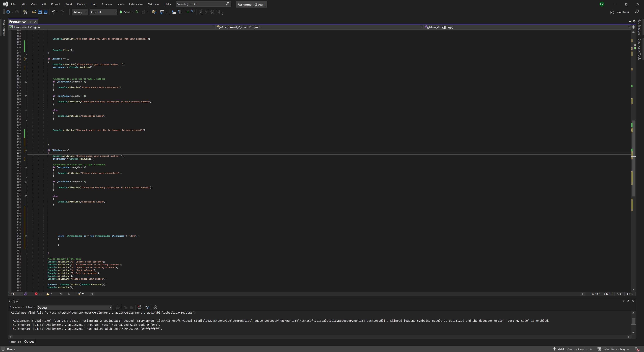Click the Save All toolbar icon
This screenshot has height=352, width=644.
(x=45, y=12)
